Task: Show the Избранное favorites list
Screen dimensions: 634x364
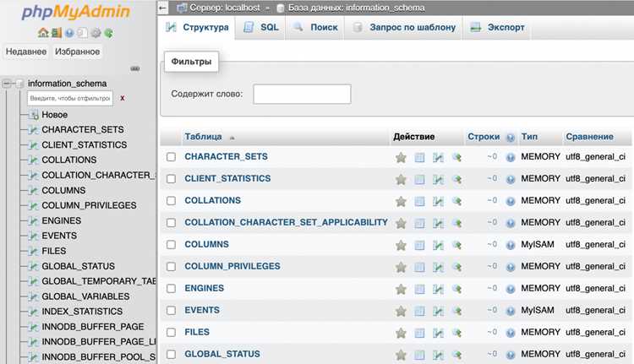Action: [77, 52]
